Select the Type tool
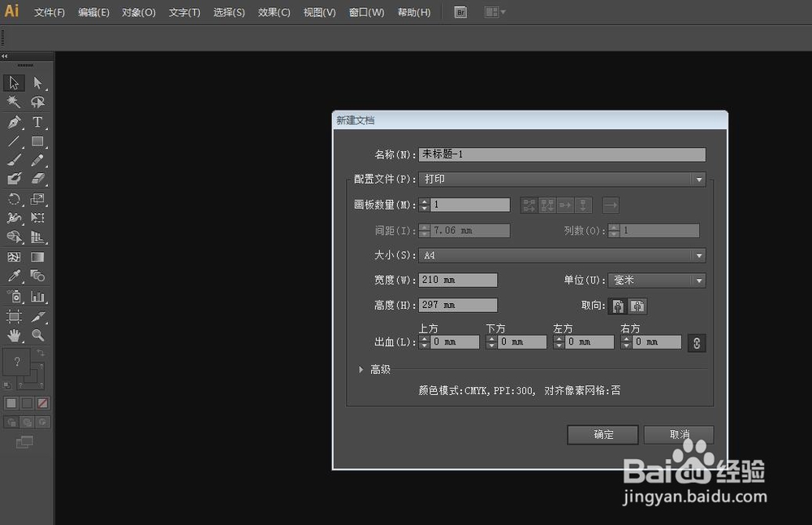 click(x=38, y=122)
